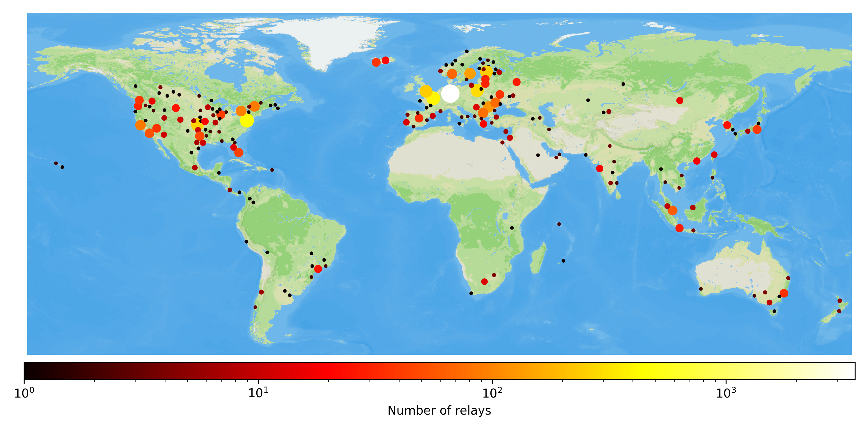Select the dark red dot in central Mexico
The width and height of the screenshot is (868, 434).
coord(195,168)
